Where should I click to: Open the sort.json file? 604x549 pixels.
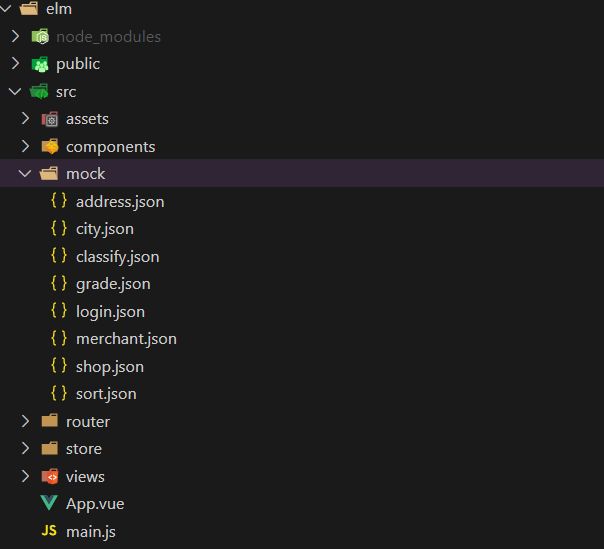click(106, 394)
